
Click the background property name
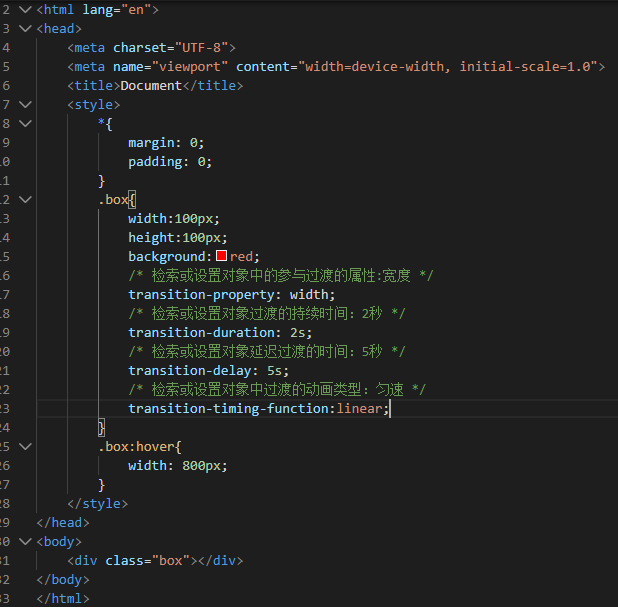tap(166, 257)
